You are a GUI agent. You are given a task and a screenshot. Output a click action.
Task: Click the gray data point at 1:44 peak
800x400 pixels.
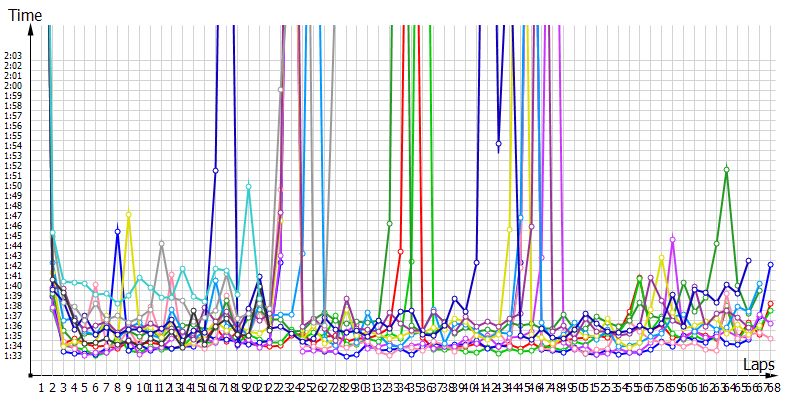161,243
